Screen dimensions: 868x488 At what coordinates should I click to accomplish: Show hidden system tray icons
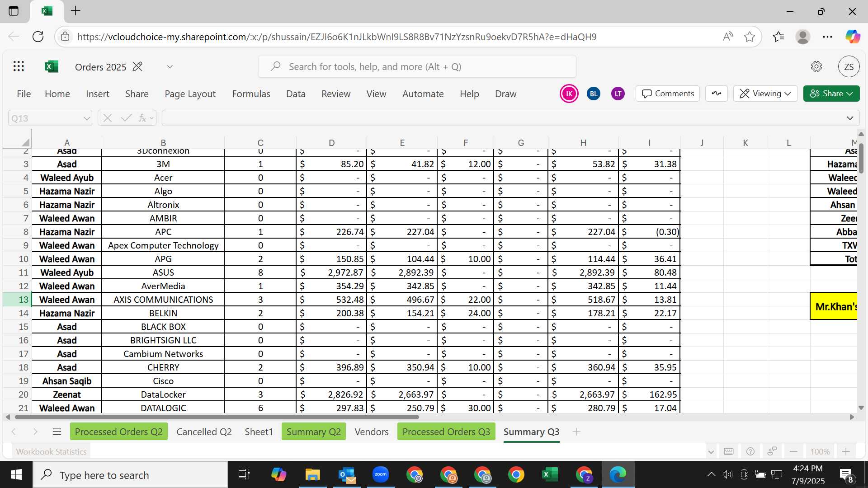click(711, 474)
